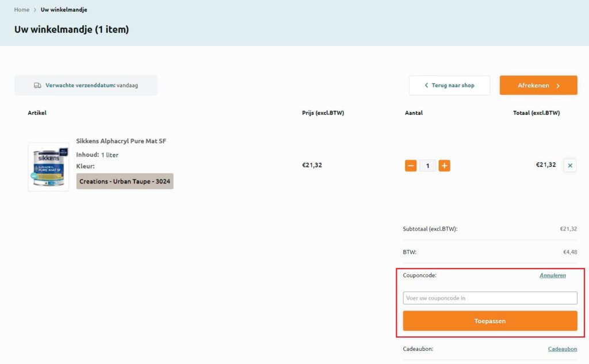Open the Sikkens Alphacryl Pure Mat SF title
The height and width of the screenshot is (364, 589).
click(x=121, y=141)
